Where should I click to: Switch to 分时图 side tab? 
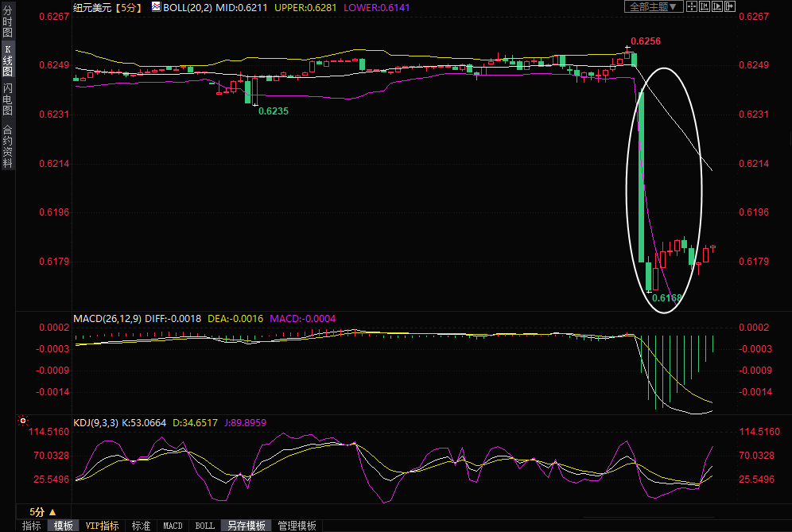pos(7,22)
